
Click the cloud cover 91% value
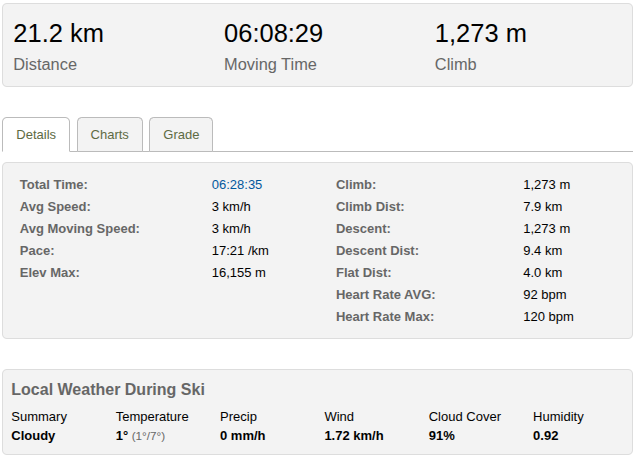(x=442, y=436)
